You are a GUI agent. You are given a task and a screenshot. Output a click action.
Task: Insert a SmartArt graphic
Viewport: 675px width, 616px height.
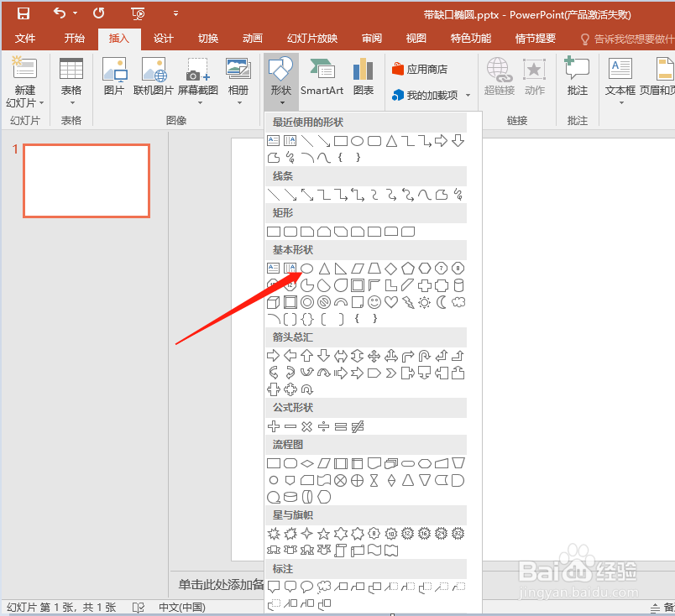[x=322, y=76]
